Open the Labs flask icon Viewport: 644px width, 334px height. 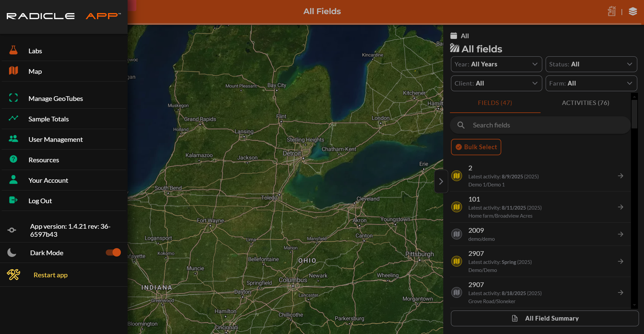coord(13,50)
